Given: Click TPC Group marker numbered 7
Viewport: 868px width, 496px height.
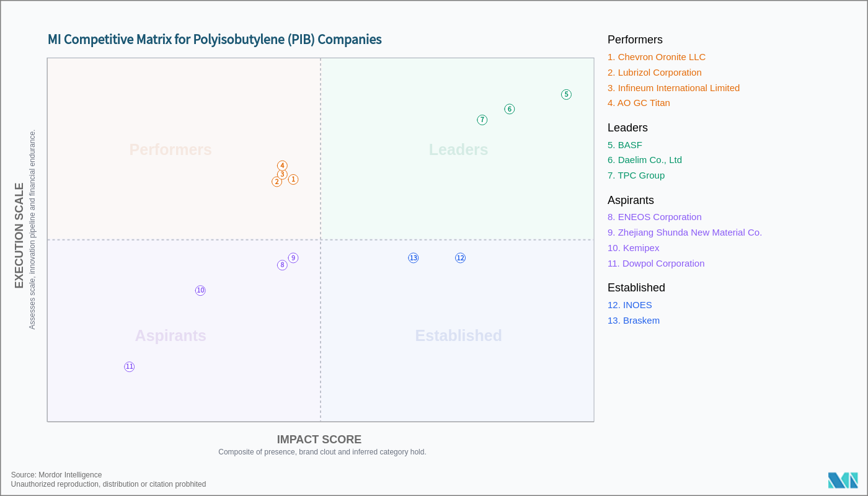Looking at the screenshot, I should pos(482,120).
